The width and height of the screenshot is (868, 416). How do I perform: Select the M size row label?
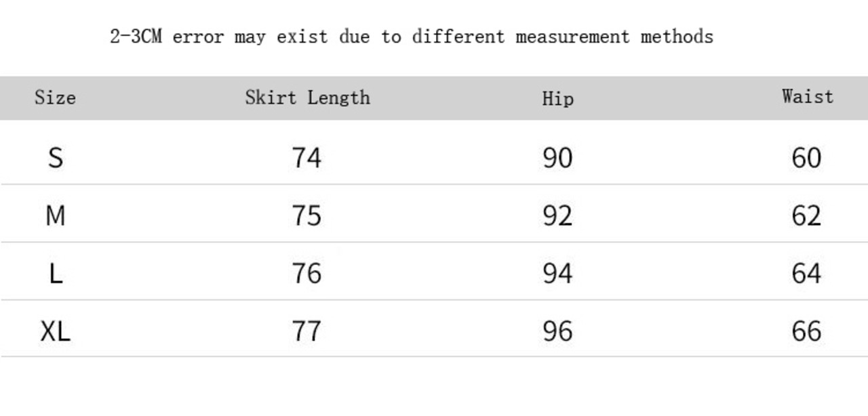[x=55, y=216]
